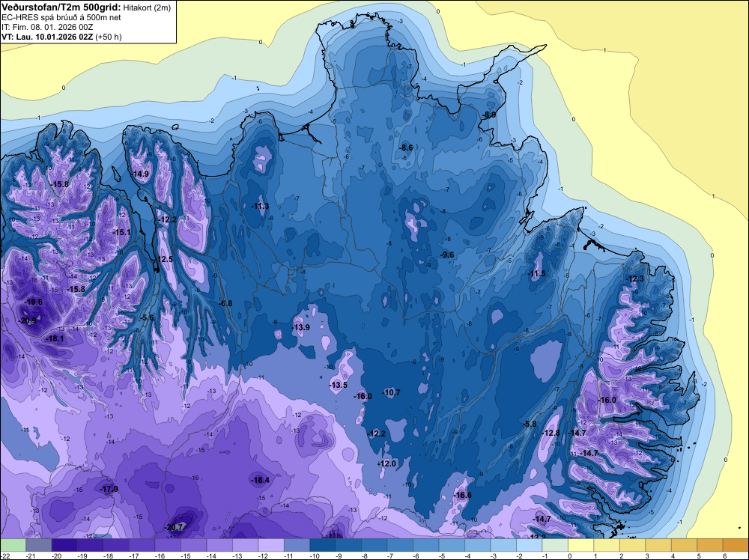Select the 'IT: Fim. 08. 01. 2026 00Z' text
Screen dimensions: 749x560
[x=46, y=27]
